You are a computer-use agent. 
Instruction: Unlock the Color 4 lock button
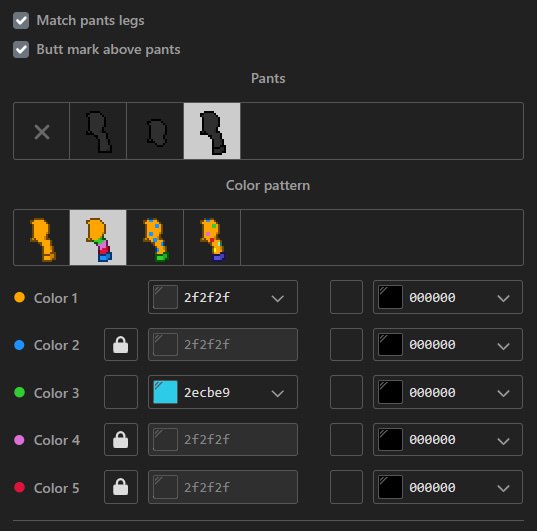[121, 440]
